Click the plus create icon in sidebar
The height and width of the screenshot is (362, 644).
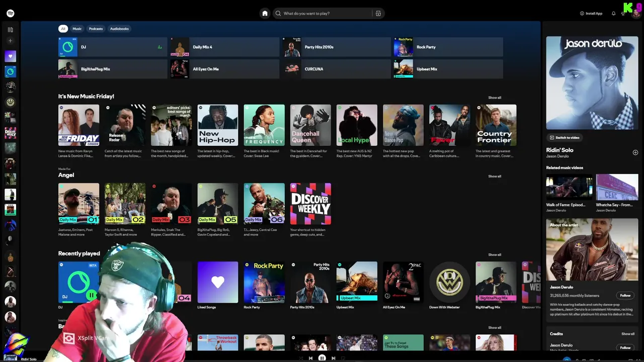tap(10, 41)
